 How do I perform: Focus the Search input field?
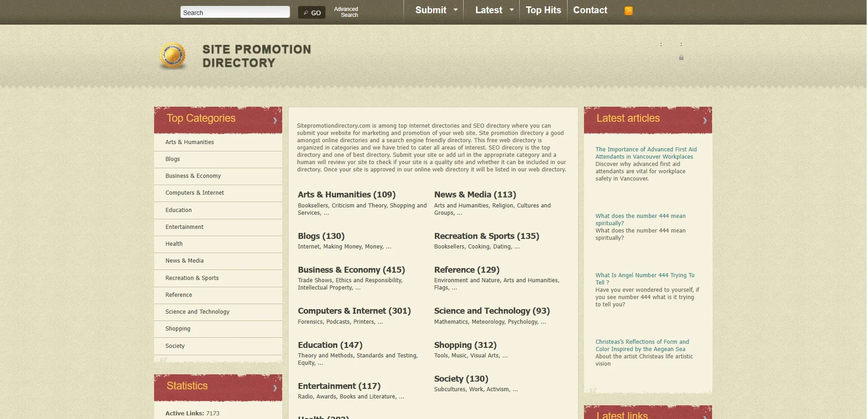pos(235,12)
